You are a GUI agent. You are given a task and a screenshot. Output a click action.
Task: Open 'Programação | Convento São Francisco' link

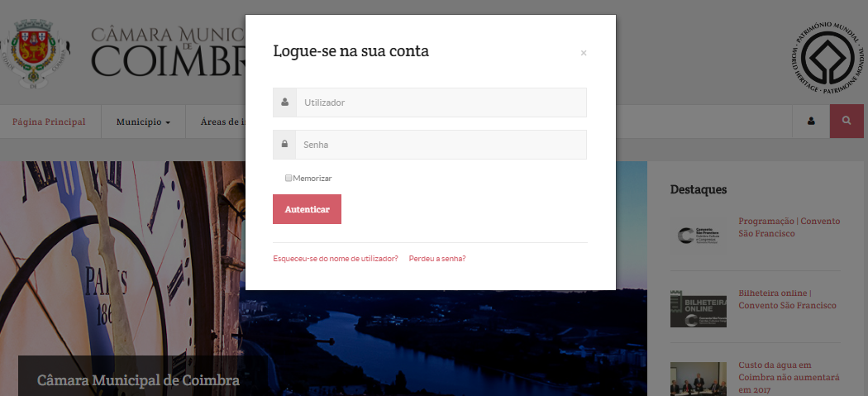click(789, 227)
